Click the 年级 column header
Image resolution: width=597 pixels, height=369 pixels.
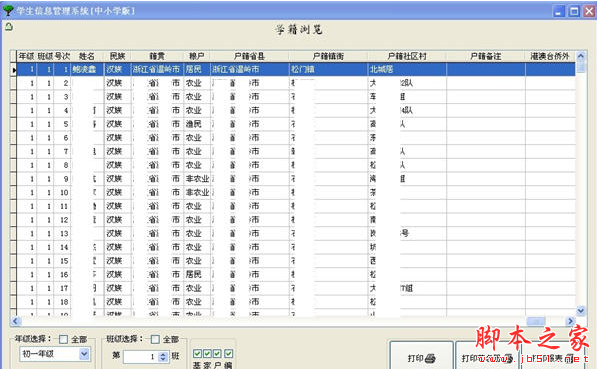pos(27,56)
